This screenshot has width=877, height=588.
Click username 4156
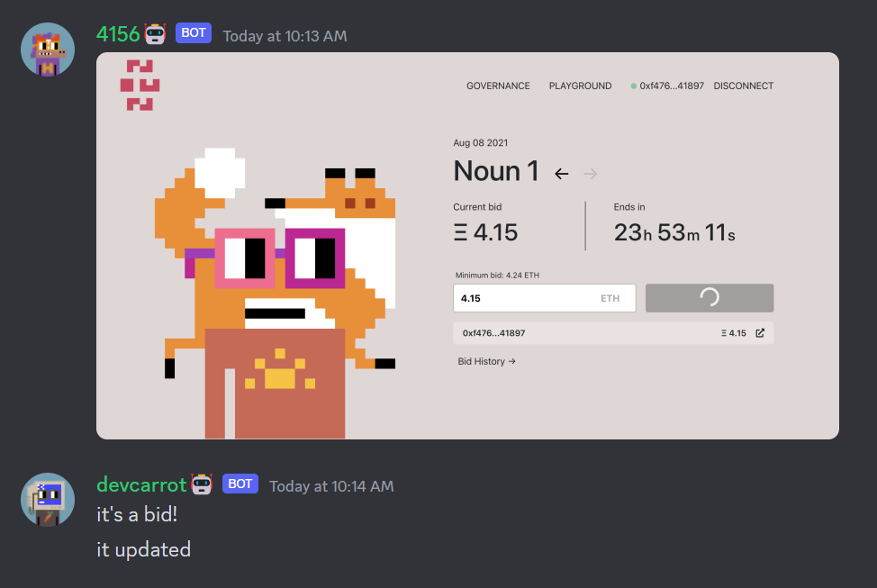click(x=118, y=35)
